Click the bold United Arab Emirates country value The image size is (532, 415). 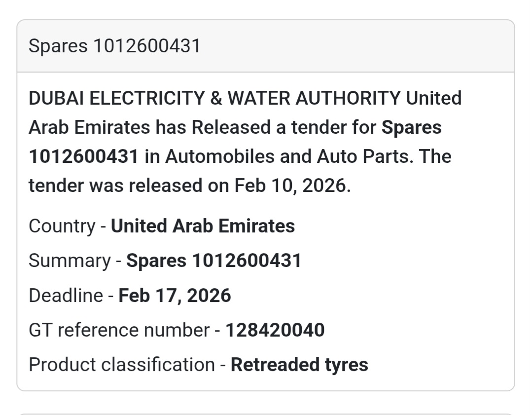(203, 226)
